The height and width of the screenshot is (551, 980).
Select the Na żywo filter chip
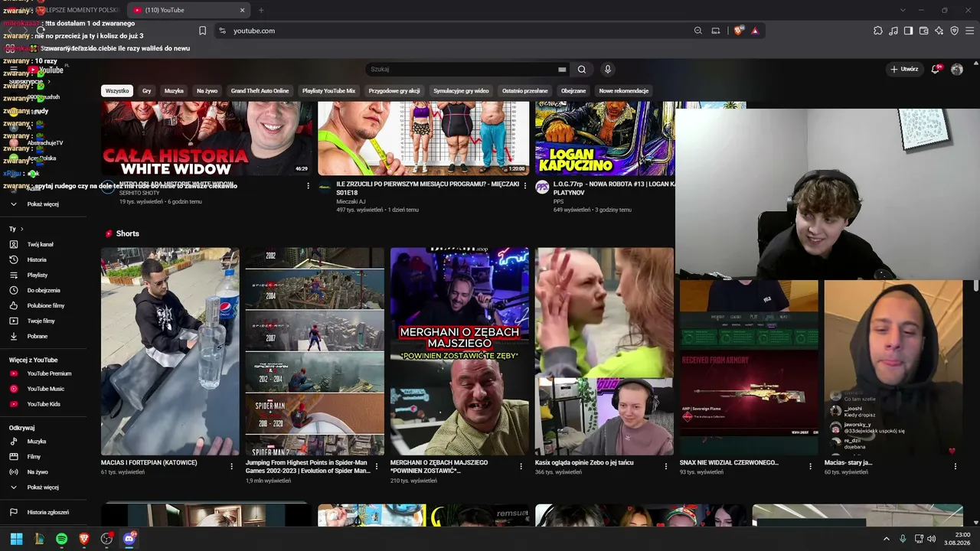pyautogui.click(x=207, y=91)
